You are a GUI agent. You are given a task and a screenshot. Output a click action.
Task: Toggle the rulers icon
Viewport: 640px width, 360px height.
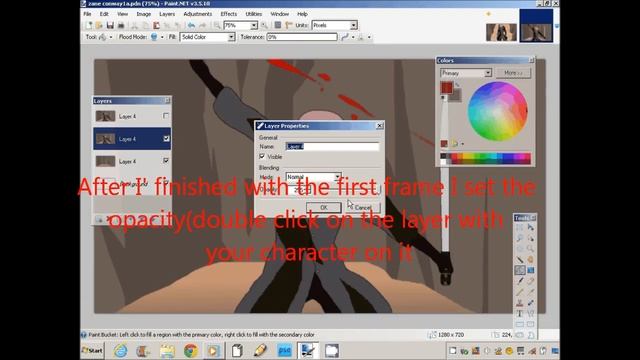[x=289, y=25]
